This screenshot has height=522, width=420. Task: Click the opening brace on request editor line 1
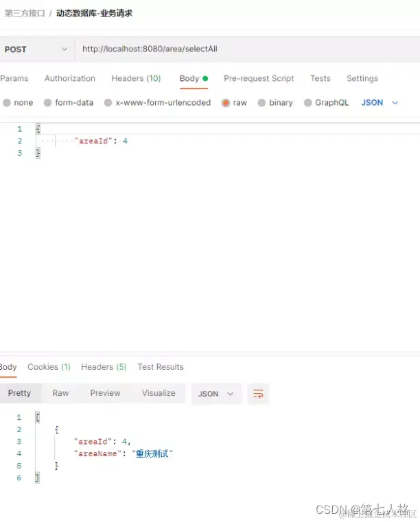(38, 129)
